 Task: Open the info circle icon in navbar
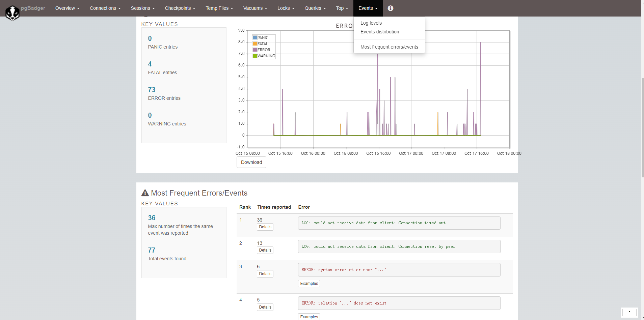click(391, 8)
